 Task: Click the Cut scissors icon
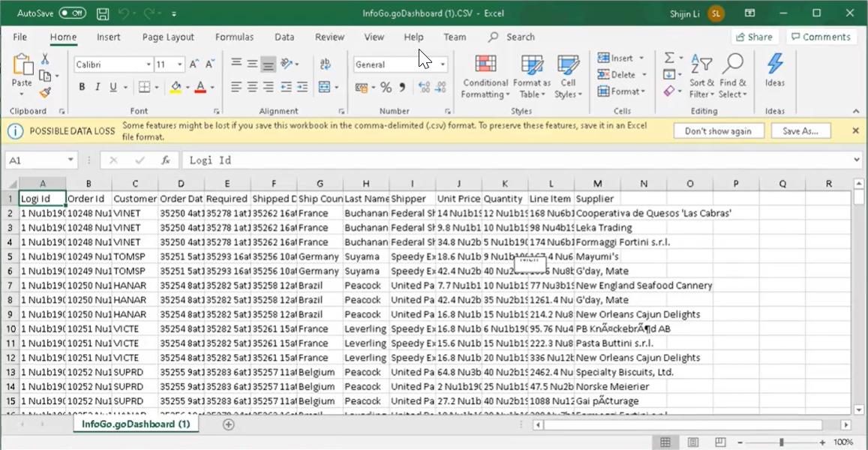pos(45,58)
